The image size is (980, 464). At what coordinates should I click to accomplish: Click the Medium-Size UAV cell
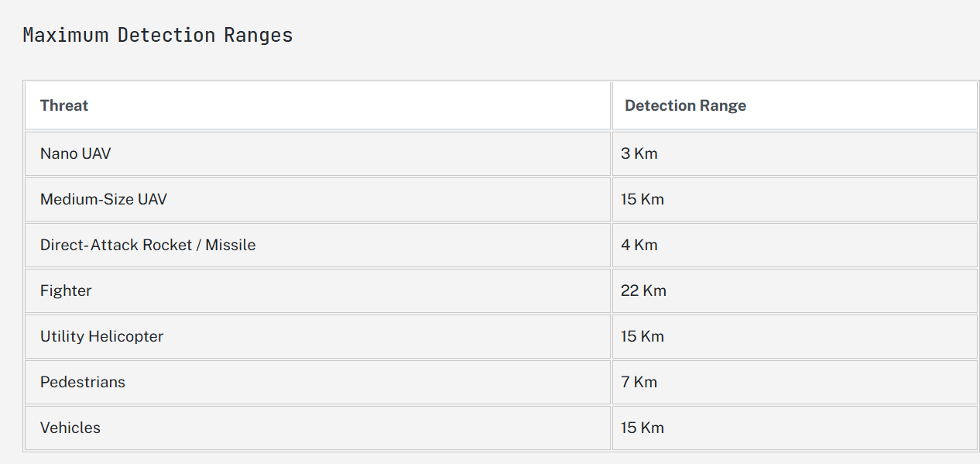coord(317,199)
